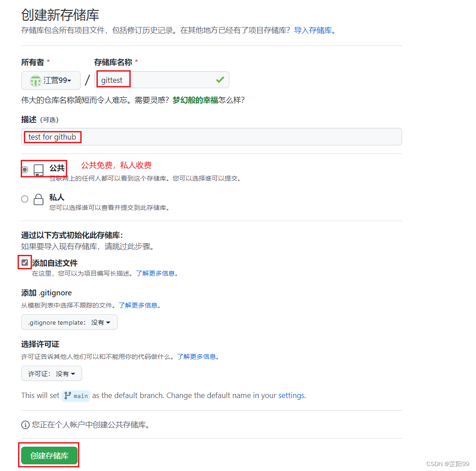This screenshot has height=471, width=476.
Task: Open 了解更多信息 link under 添加自述文件
Action: click(x=157, y=273)
